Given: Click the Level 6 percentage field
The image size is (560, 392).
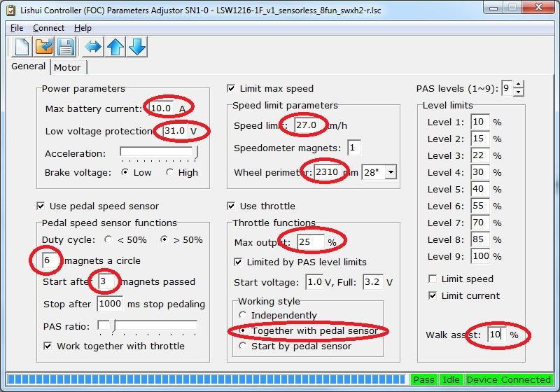Looking at the screenshot, I should tap(480, 206).
